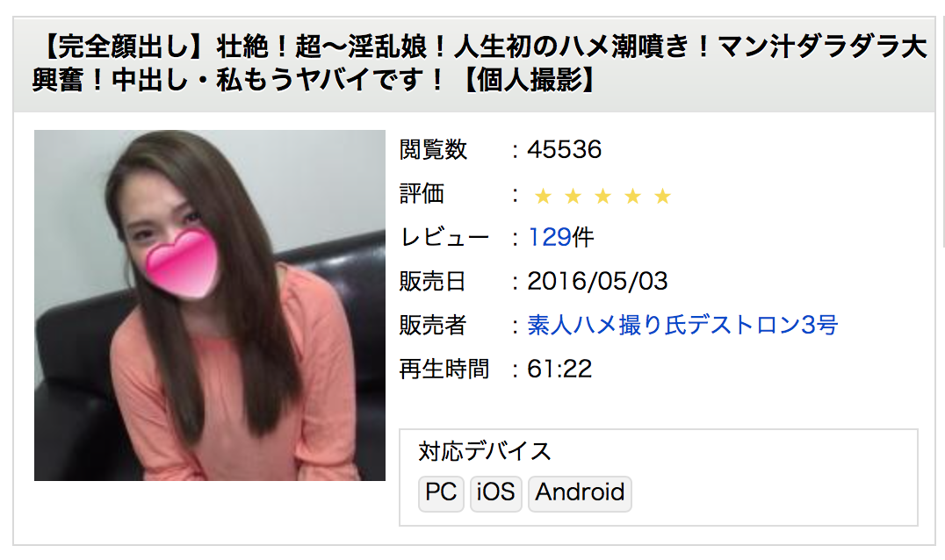Select the fifth rating star
This screenshot has height=560, width=945.
[x=662, y=196]
